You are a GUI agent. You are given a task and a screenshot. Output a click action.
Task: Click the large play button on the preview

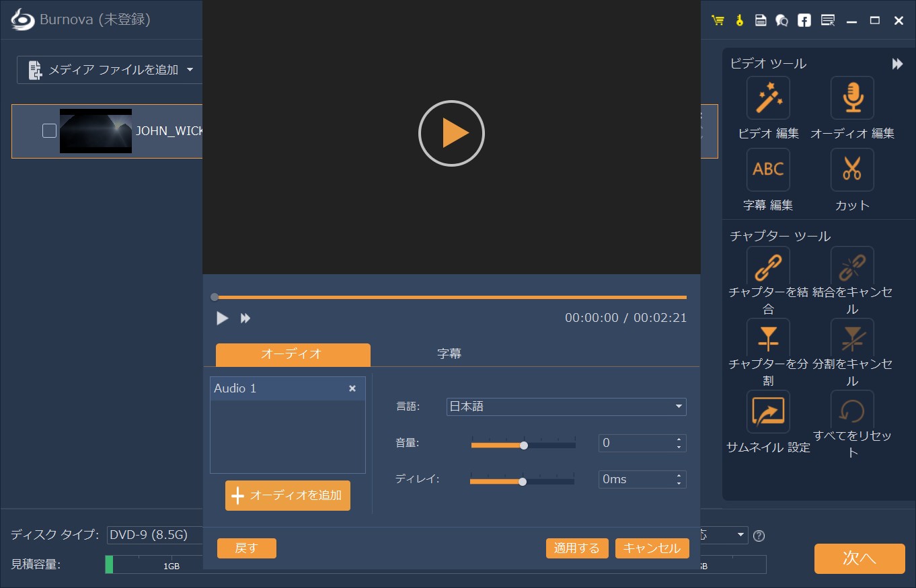coord(451,133)
